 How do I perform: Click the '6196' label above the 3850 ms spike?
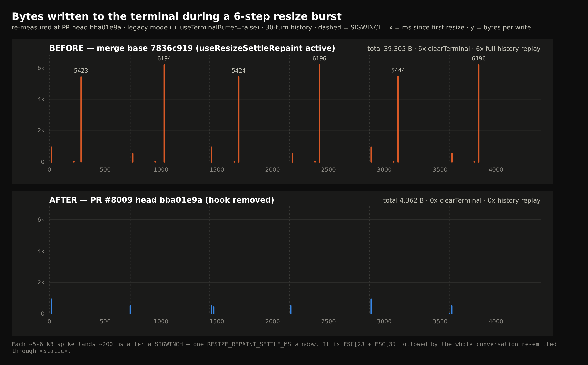479,59
